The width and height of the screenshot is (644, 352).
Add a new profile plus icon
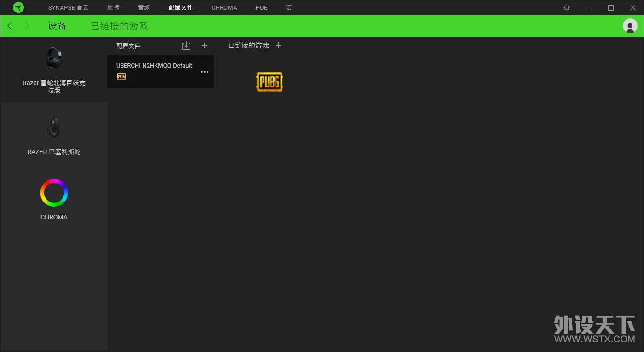(205, 46)
